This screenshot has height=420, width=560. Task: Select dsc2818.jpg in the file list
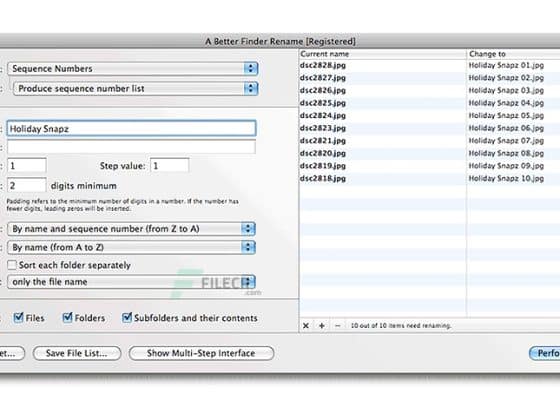(x=323, y=178)
